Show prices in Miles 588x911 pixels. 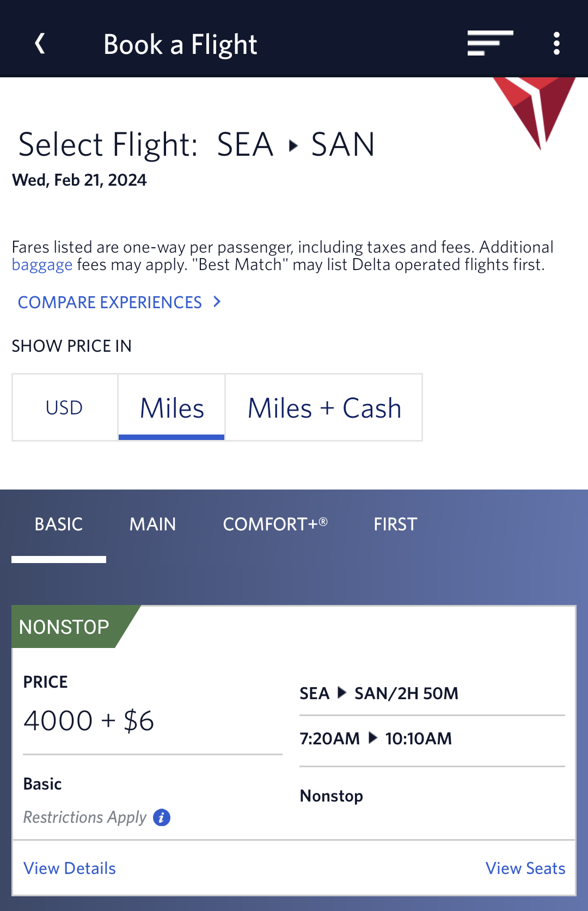(x=171, y=407)
